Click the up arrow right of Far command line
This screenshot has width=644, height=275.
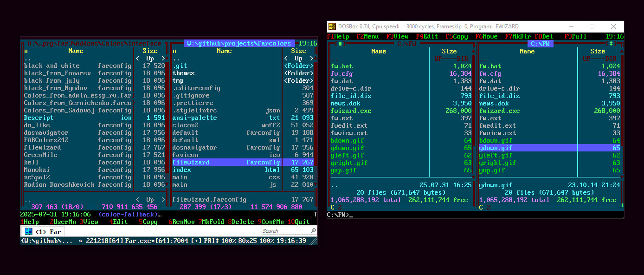(x=316, y=214)
